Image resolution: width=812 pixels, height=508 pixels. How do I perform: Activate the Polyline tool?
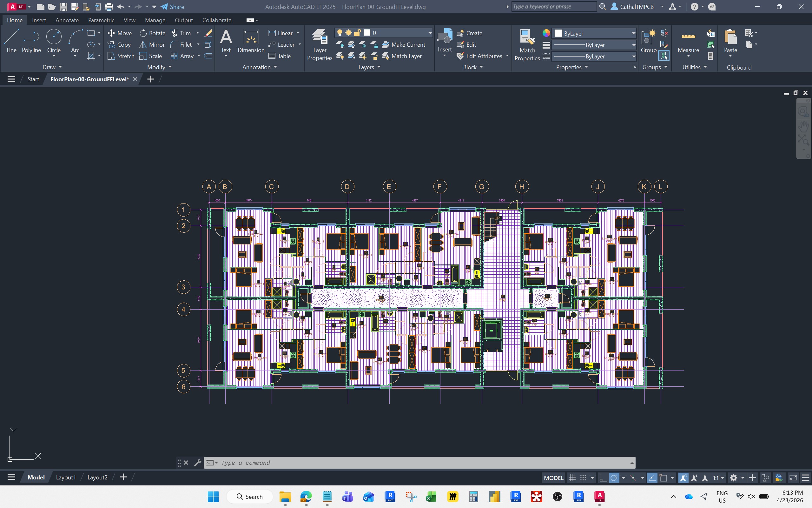pos(31,41)
